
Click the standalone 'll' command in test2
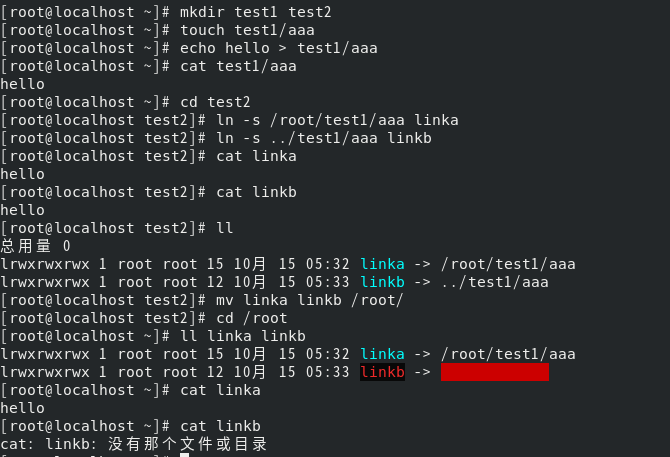tap(224, 228)
